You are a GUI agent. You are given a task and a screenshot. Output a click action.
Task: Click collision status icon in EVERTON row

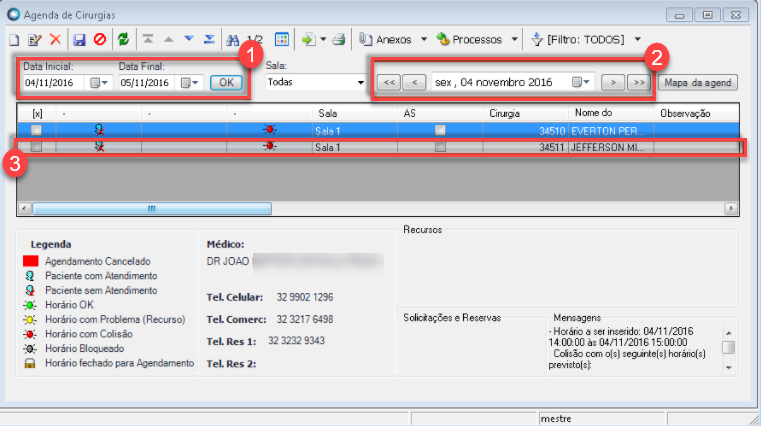270,130
